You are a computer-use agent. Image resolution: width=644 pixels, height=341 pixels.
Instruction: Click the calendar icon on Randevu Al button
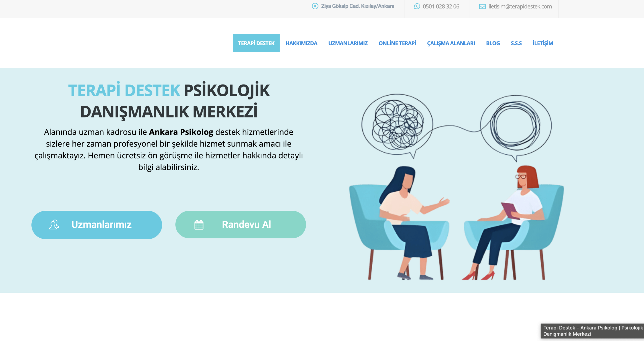(199, 225)
